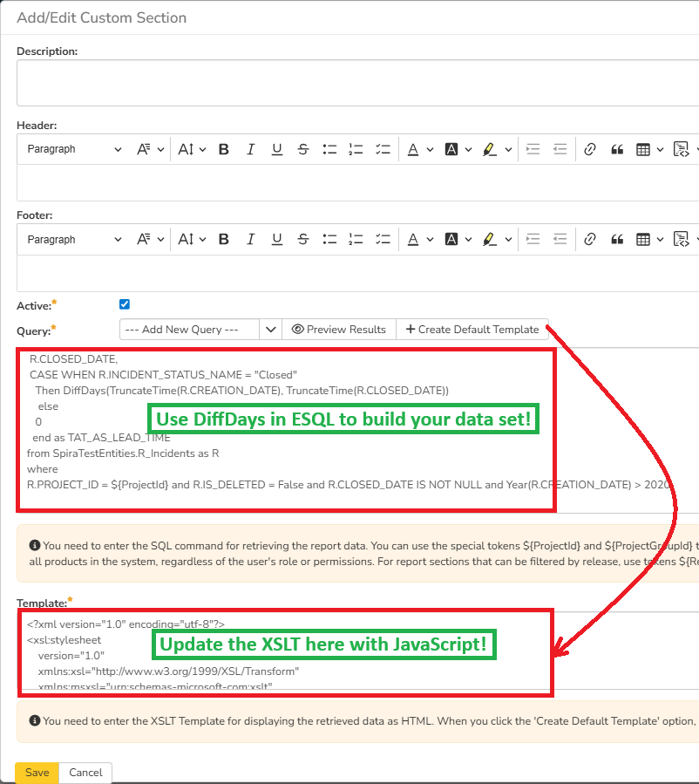Screen dimensions: 699x784
Task: Toggle the checklist option in the Header toolbar
Action: (x=382, y=148)
